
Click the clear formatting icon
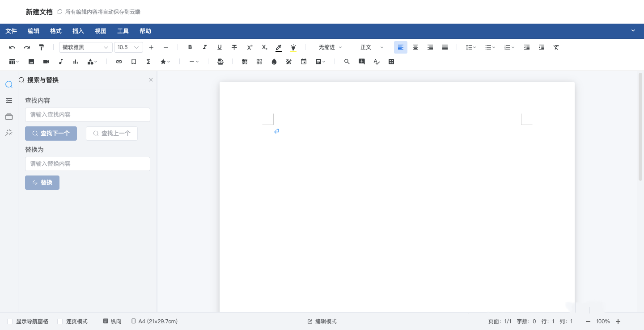point(556,47)
